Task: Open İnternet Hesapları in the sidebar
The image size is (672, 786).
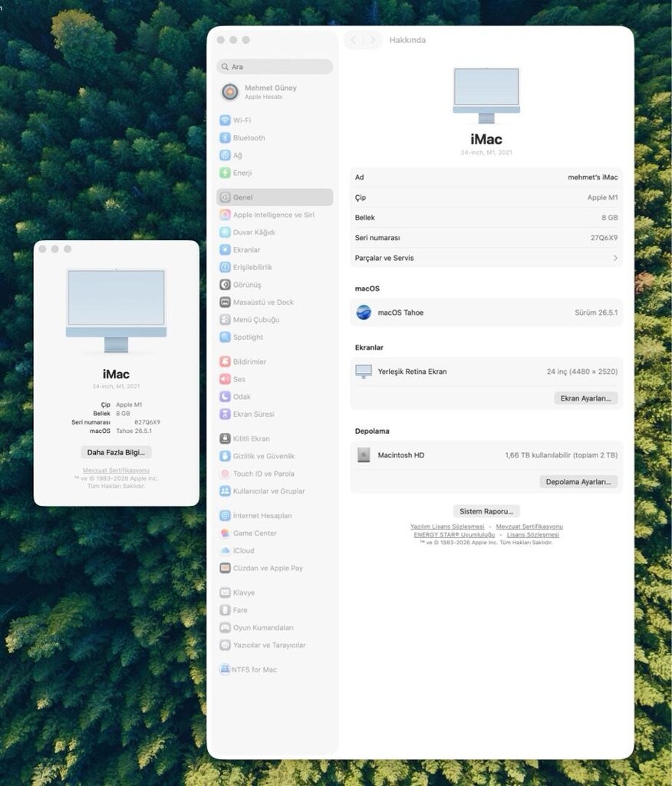Action: tap(275, 516)
